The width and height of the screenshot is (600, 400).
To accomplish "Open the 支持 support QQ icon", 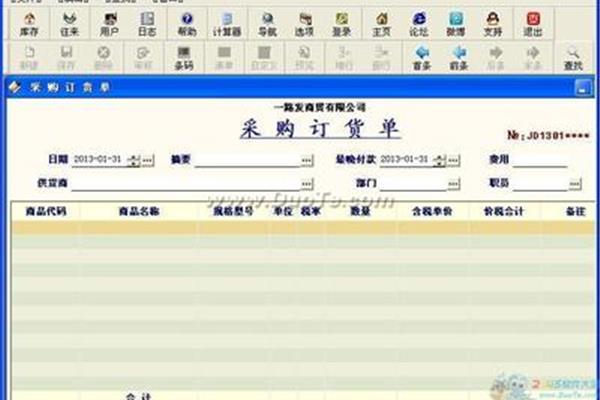I will [493, 24].
